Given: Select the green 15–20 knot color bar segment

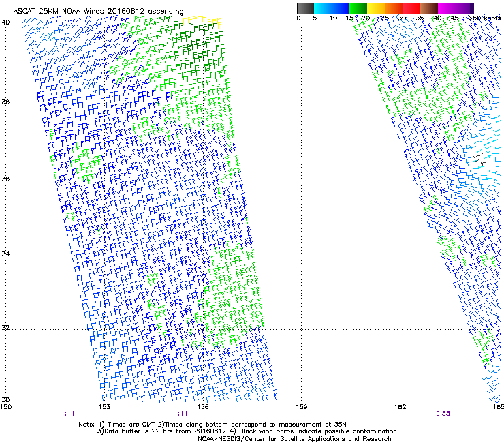Looking at the screenshot, I should point(358,8).
